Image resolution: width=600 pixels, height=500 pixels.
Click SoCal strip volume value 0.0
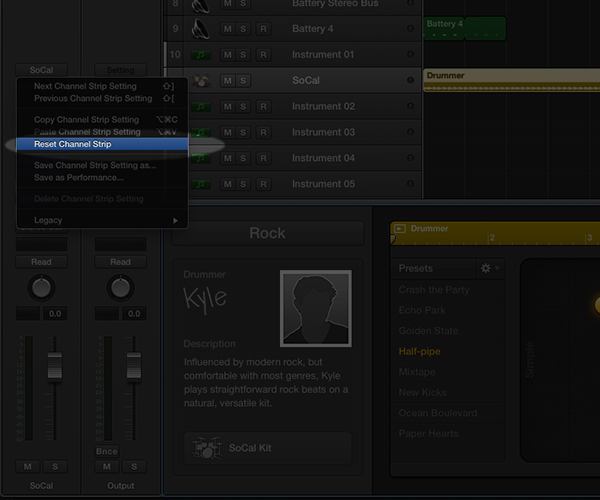tap(55, 314)
